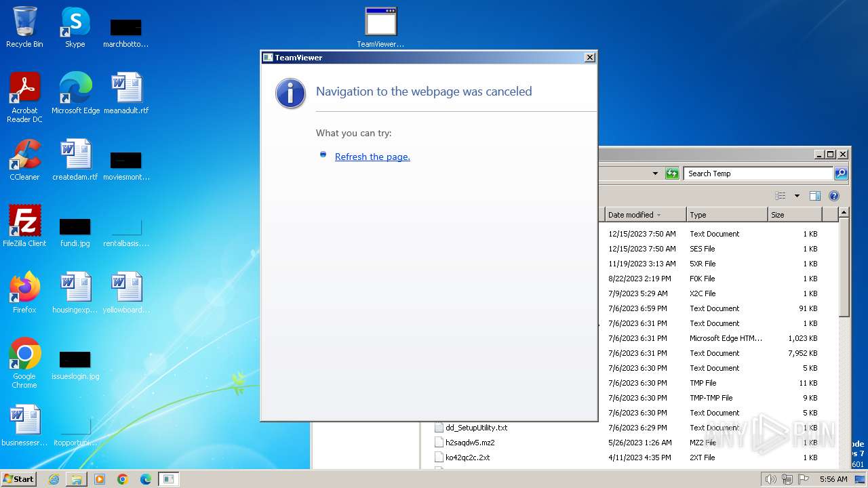Viewport: 868px width, 488px height.
Task: Click the 7,952 KB size cell
Action: click(x=802, y=353)
